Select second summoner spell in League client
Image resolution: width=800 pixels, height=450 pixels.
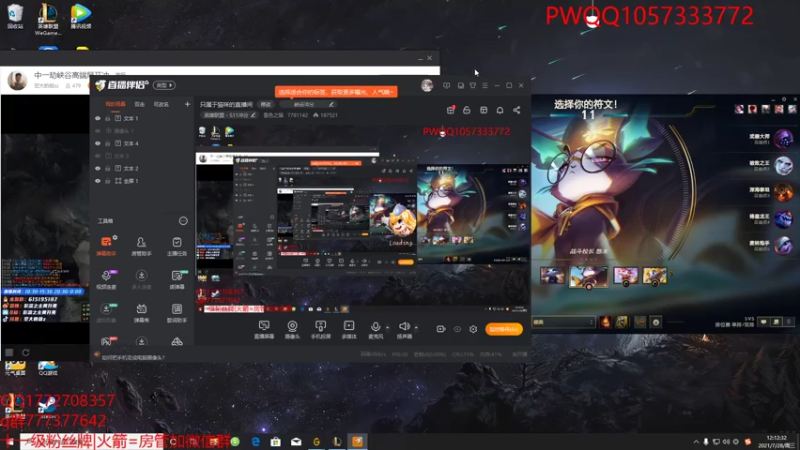(x=622, y=321)
